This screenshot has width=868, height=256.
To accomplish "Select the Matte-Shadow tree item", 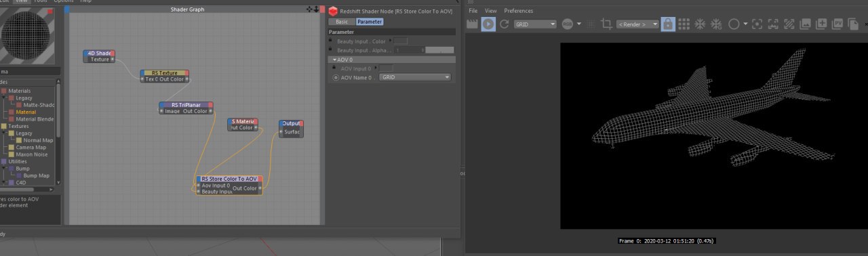I will pos(39,105).
